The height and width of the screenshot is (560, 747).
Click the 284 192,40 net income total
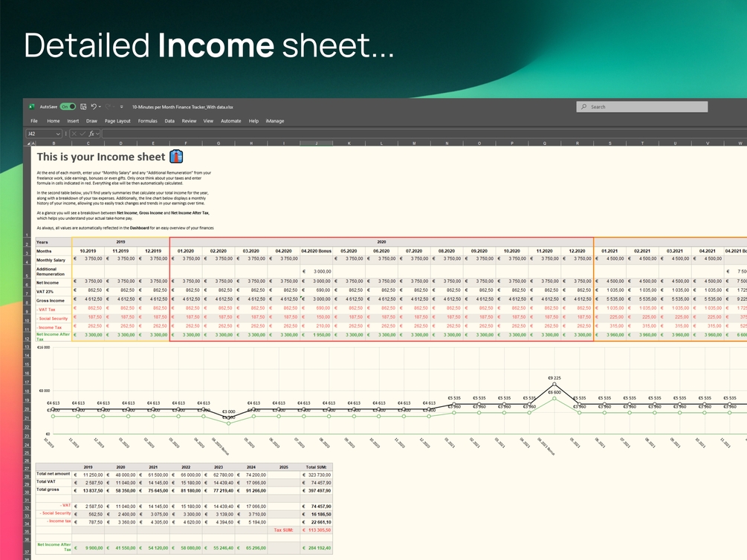[x=317, y=548]
